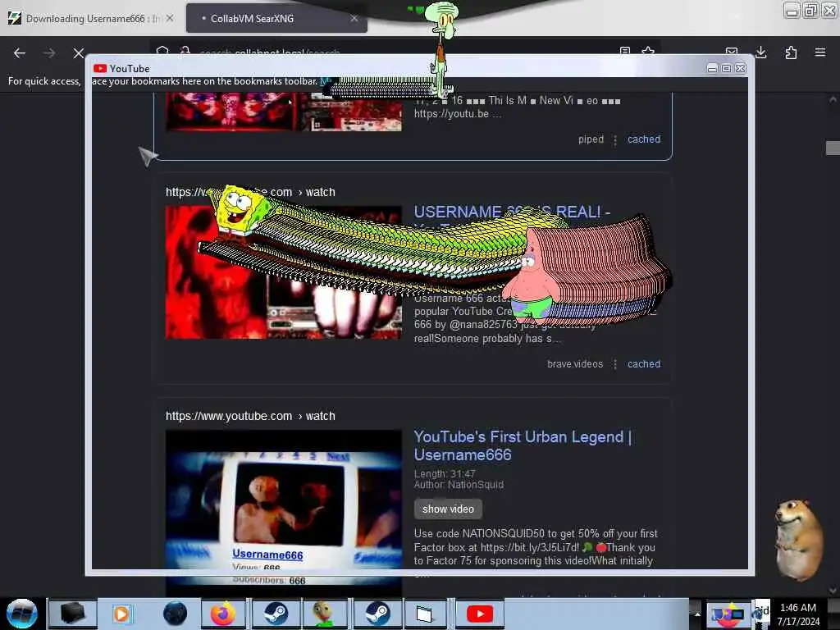Launch Windows Media Player from taskbar
The image size is (840, 630).
tap(121, 614)
